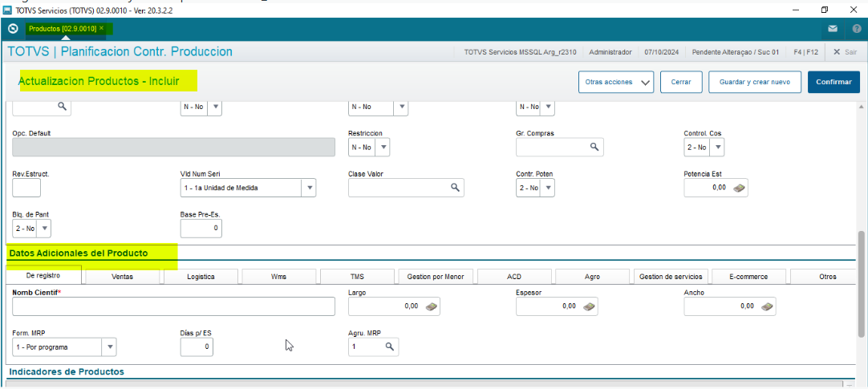Click the F4 | F12 shortcut label

(805, 52)
